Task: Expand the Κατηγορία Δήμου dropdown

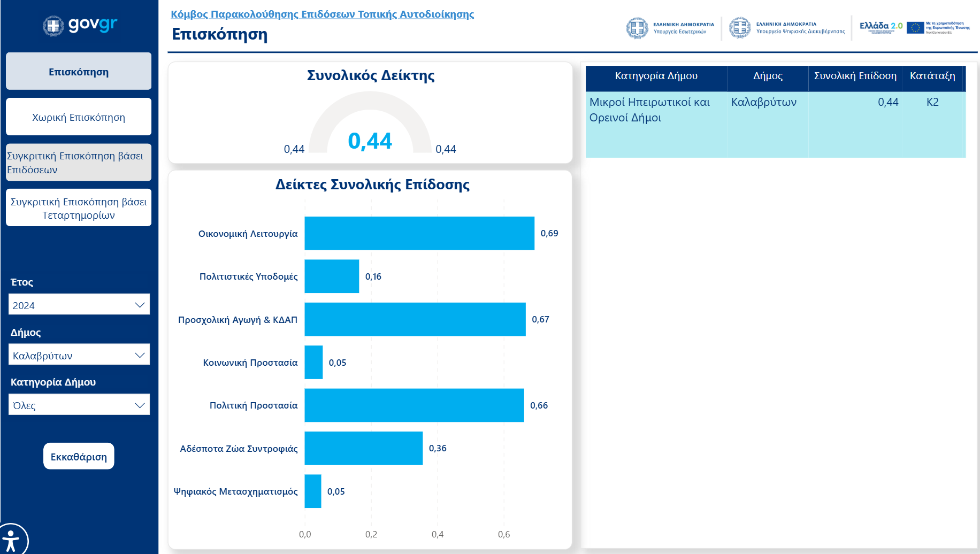Action: pyautogui.click(x=79, y=405)
